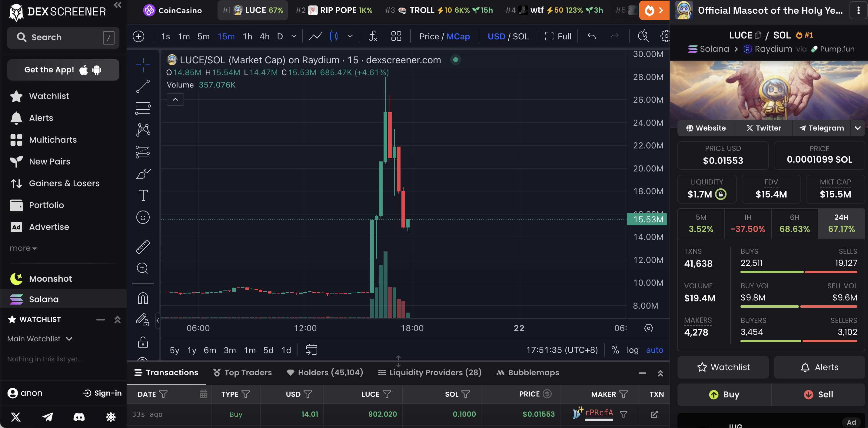Open the X social link in sidebar footer
Image resolution: width=868 pixels, height=428 pixels.
tap(16, 417)
